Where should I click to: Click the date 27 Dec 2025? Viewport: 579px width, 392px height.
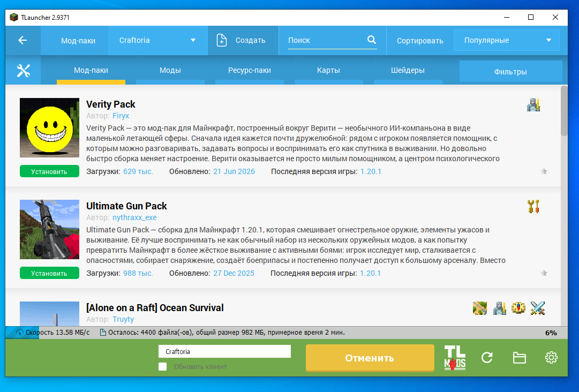[234, 273]
